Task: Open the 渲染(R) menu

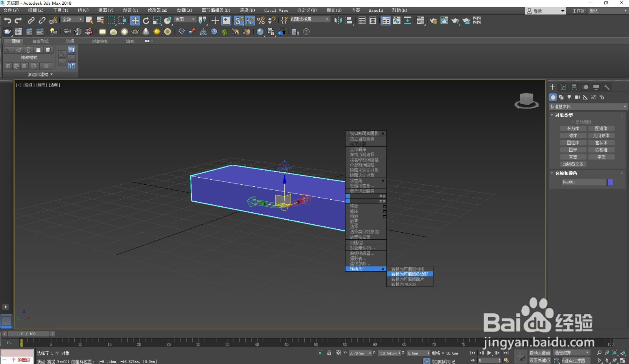Action: click(x=247, y=10)
